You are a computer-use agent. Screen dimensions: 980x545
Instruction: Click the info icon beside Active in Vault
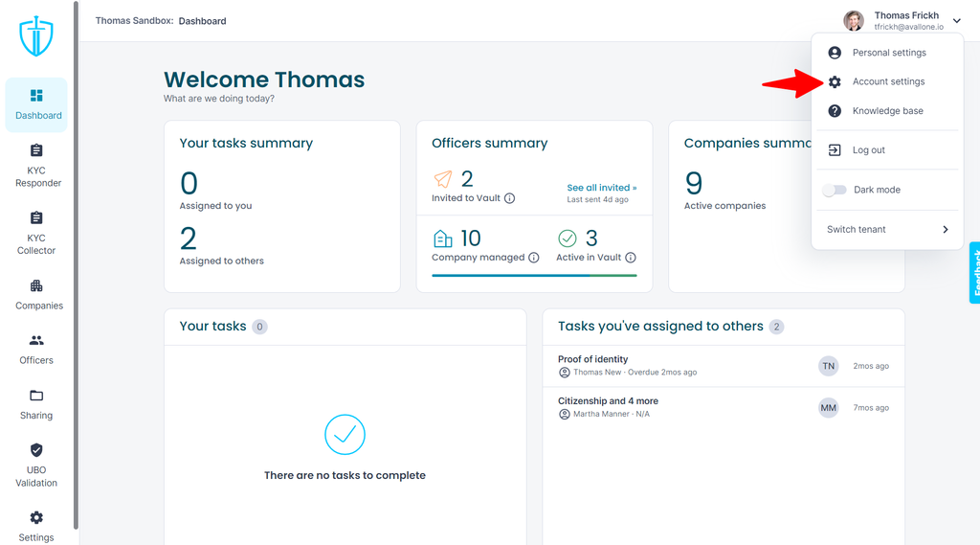(631, 258)
